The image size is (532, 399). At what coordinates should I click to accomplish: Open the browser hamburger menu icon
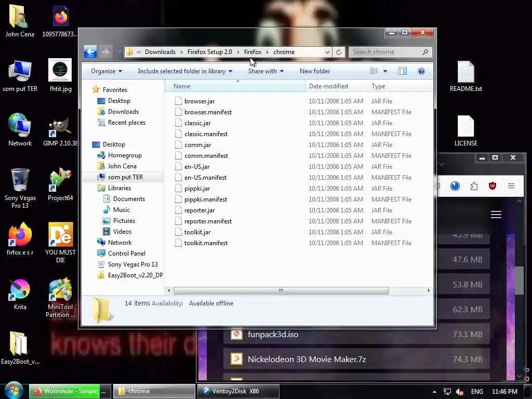coord(511,186)
